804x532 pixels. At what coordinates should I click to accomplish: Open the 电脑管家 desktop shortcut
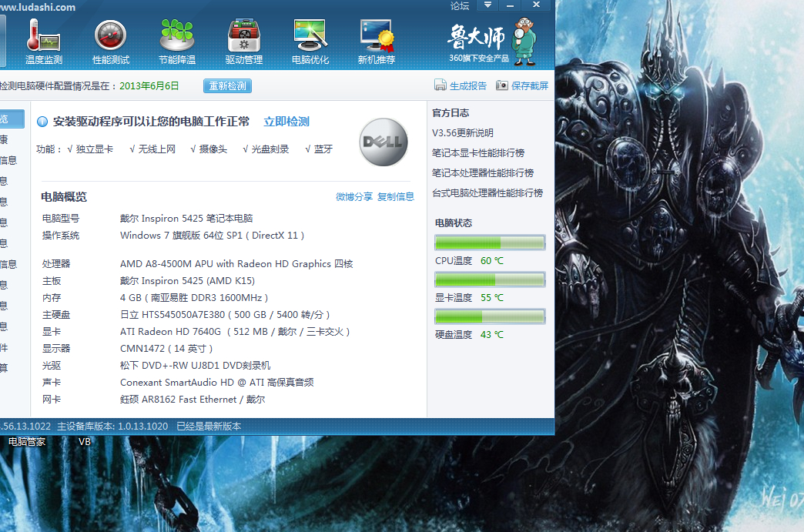[x=27, y=442]
